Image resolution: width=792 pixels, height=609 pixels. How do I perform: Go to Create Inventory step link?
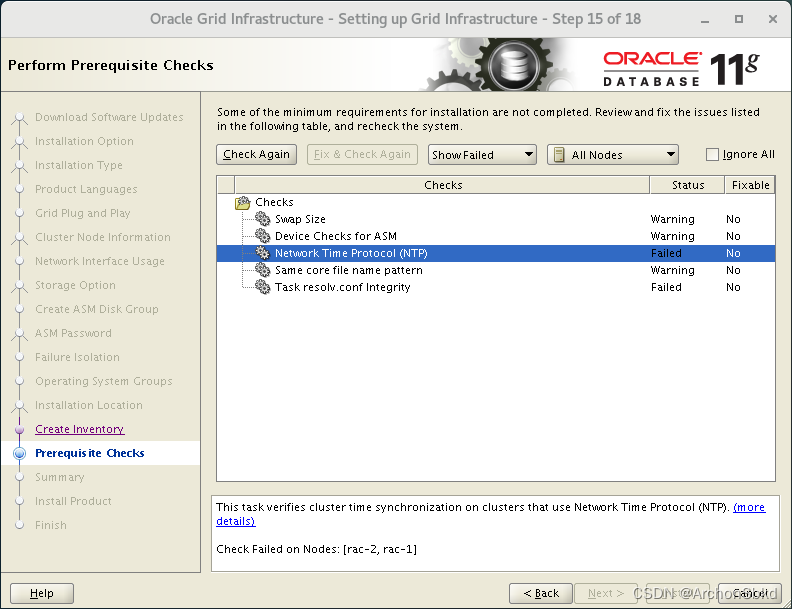(79, 429)
